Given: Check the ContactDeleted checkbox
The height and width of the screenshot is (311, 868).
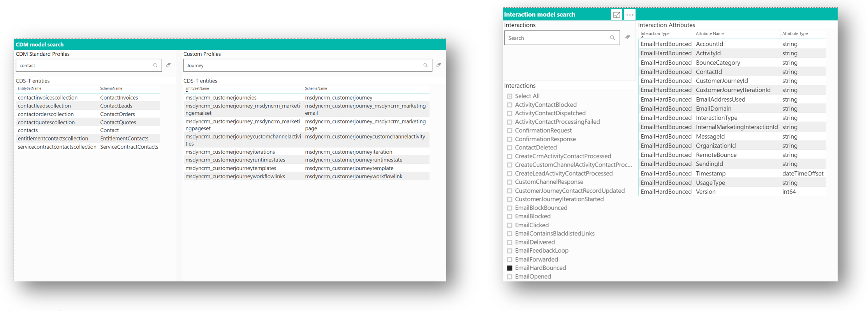Looking at the screenshot, I should (x=510, y=148).
